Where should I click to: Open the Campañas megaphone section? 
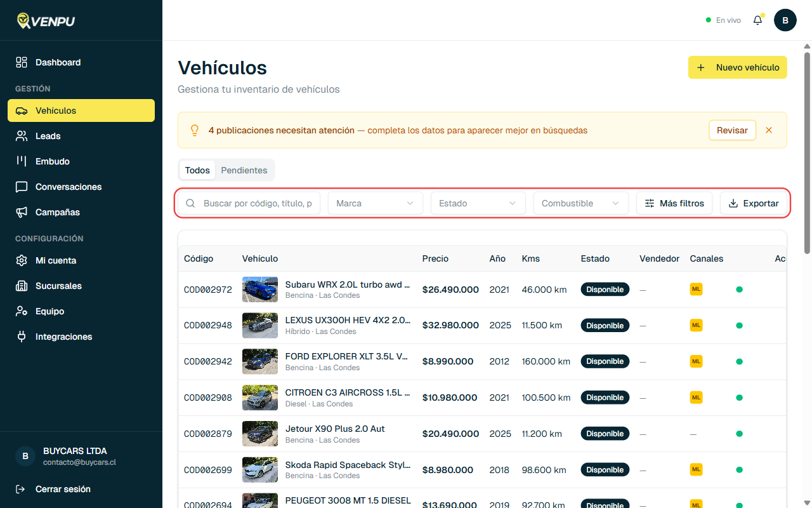58,212
